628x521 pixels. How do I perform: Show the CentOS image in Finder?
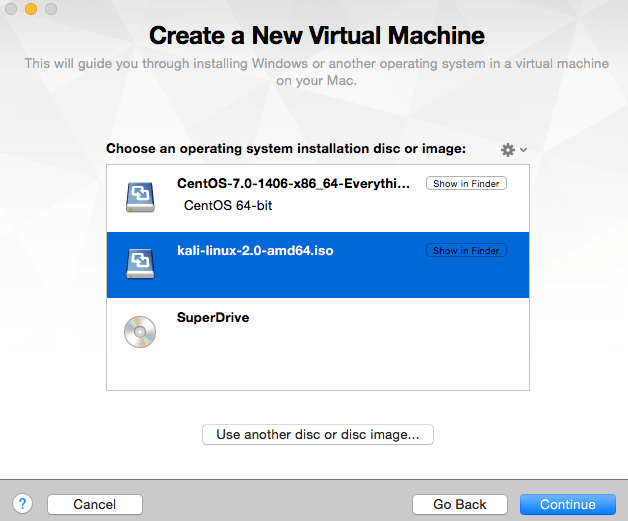point(466,184)
